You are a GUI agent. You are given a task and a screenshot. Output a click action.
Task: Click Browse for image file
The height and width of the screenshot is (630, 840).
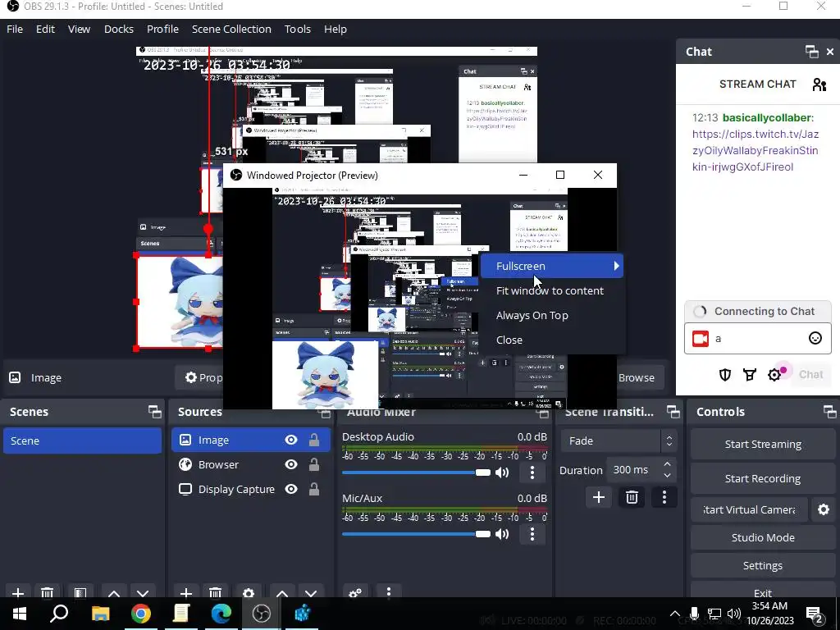(637, 377)
